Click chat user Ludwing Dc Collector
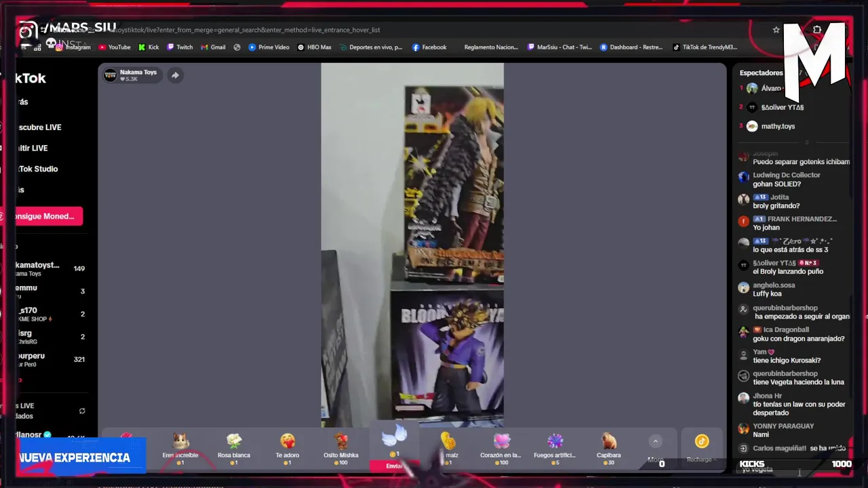 tap(786, 175)
